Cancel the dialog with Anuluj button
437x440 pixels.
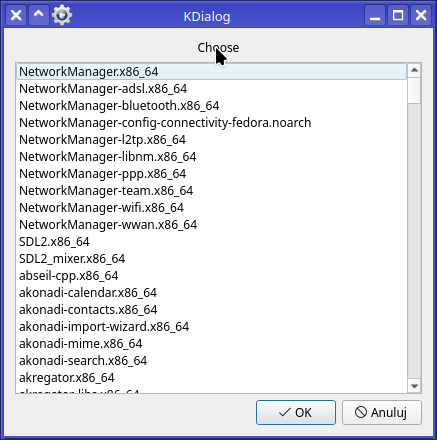pos(382,413)
